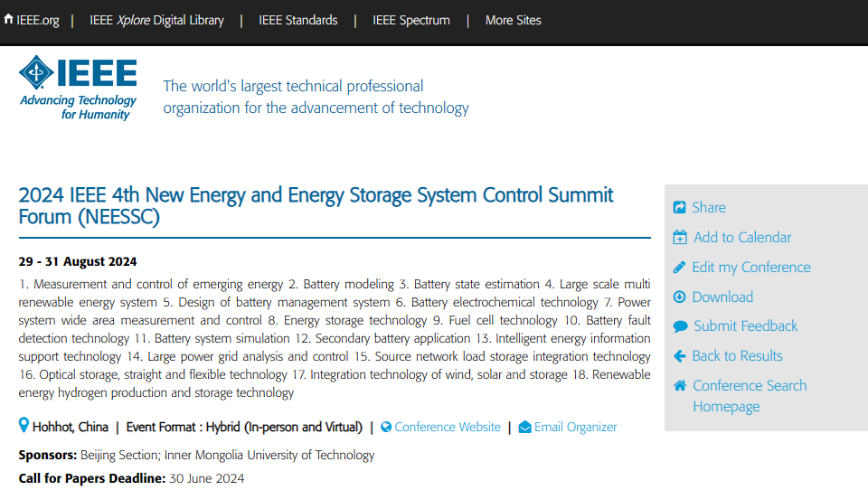Image resolution: width=868 pixels, height=490 pixels.
Task: Click the envelope icon beside Email Organizer
Action: point(524,428)
